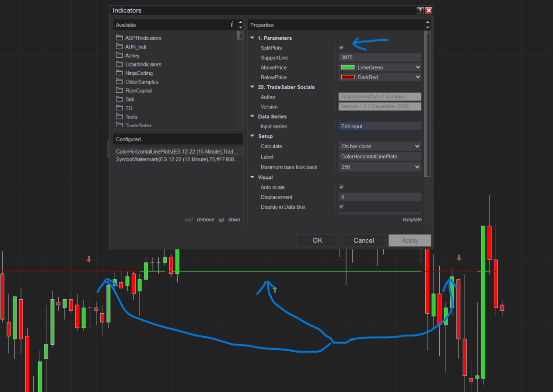Collapse the Visual section

252,177
